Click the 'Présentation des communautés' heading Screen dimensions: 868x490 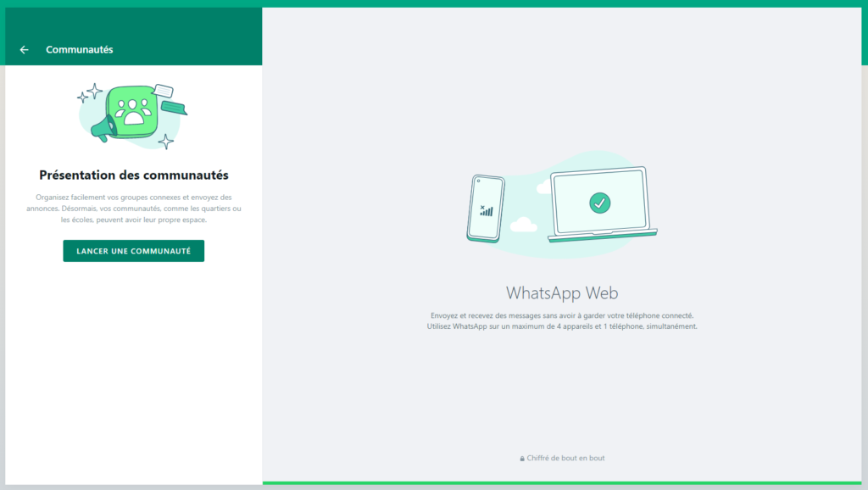pos(134,175)
